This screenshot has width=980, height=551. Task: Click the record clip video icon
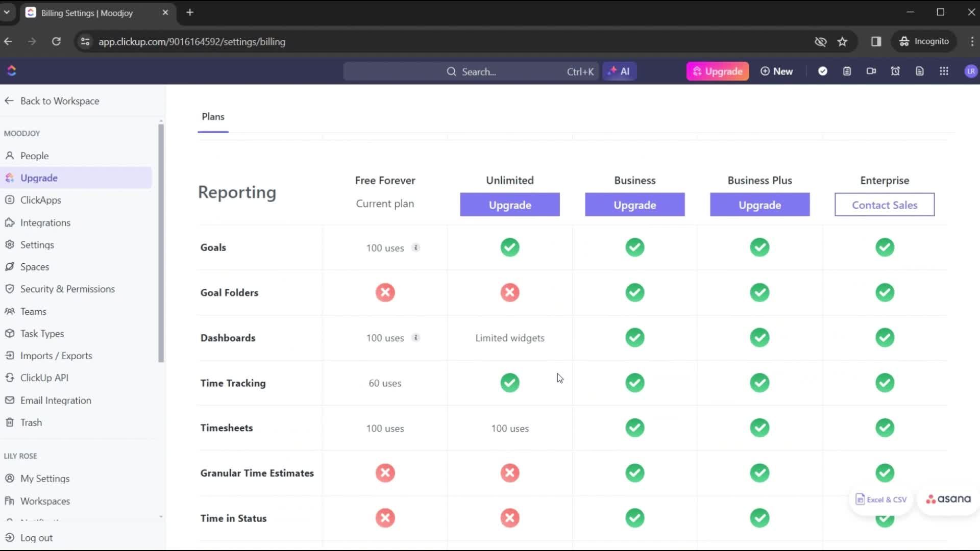click(x=871, y=71)
